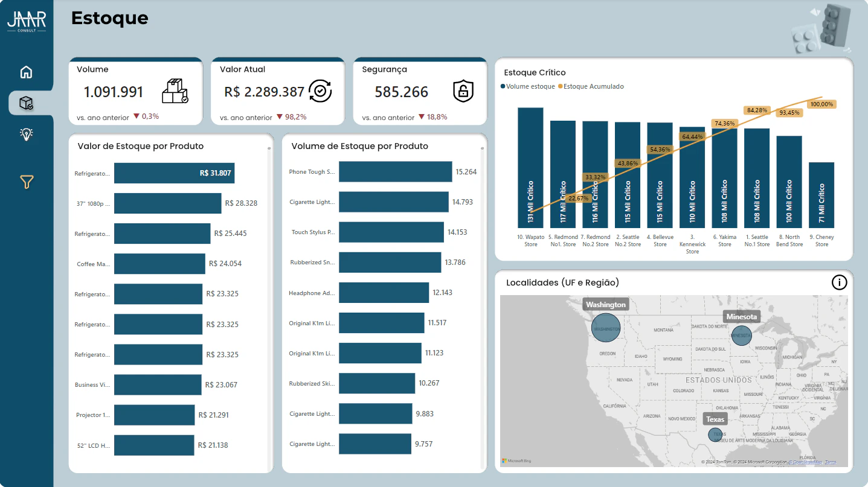This screenshot has width=868, height=487.
Task: Click Volume estoque legend color dot
Action: pyautogui.click(x=503, y=86)
